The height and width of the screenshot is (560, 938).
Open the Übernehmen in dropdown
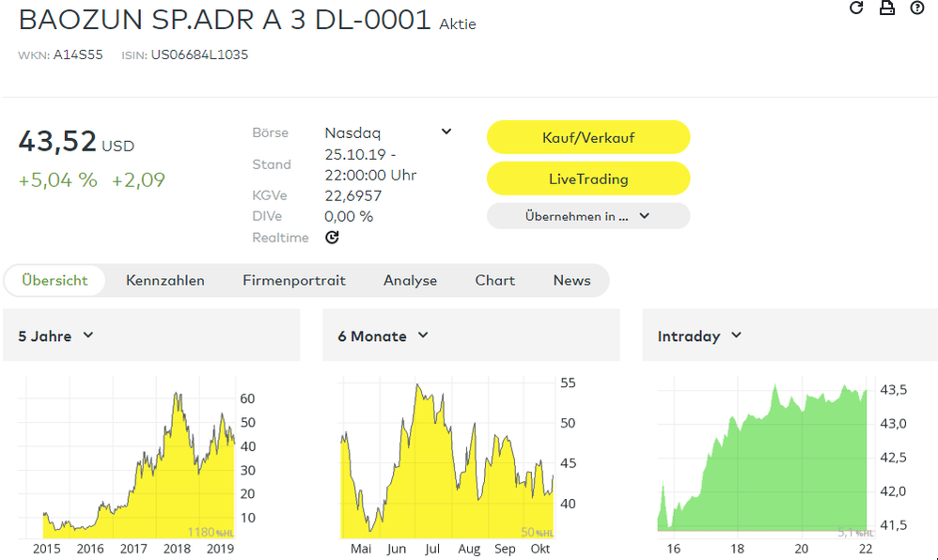click(587, 216)
